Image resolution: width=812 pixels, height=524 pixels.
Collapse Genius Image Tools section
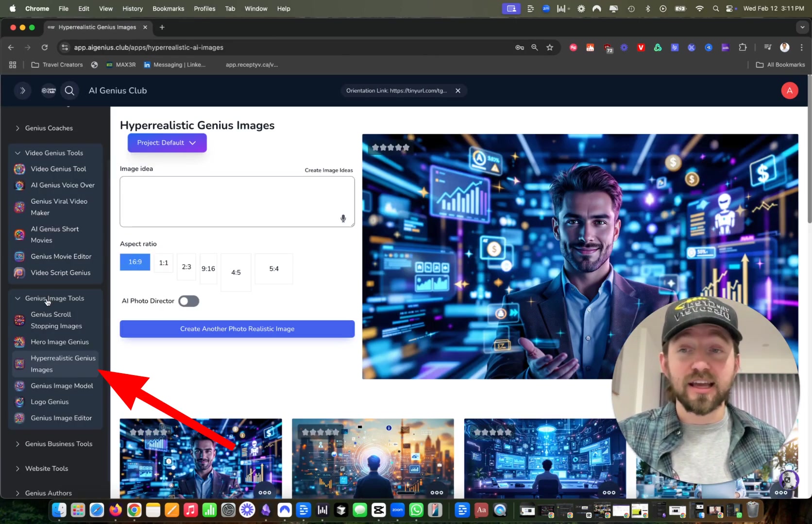pyautogui.click(x=54, y=298)
